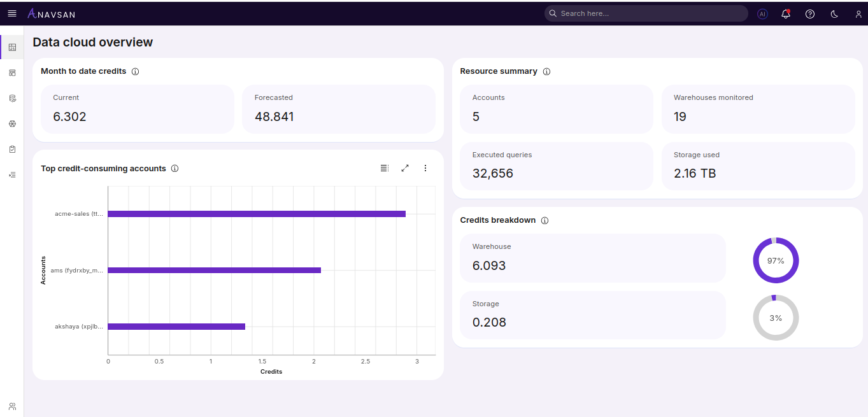This screenshot has height=417, width=868.
Task: Toggle dark mode with the moon icon
Action: 834,13
